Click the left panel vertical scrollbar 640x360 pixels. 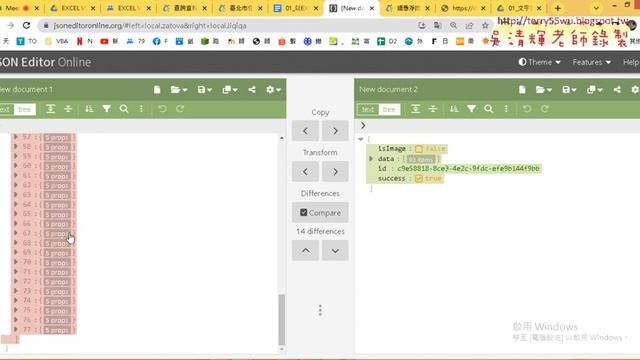click(x=282, y=320)
